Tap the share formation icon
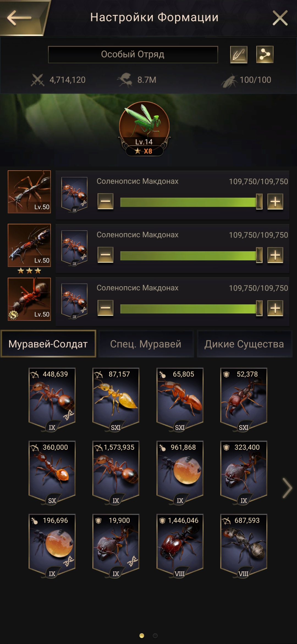This screenshot has height=644, width=297. (265, 54)
